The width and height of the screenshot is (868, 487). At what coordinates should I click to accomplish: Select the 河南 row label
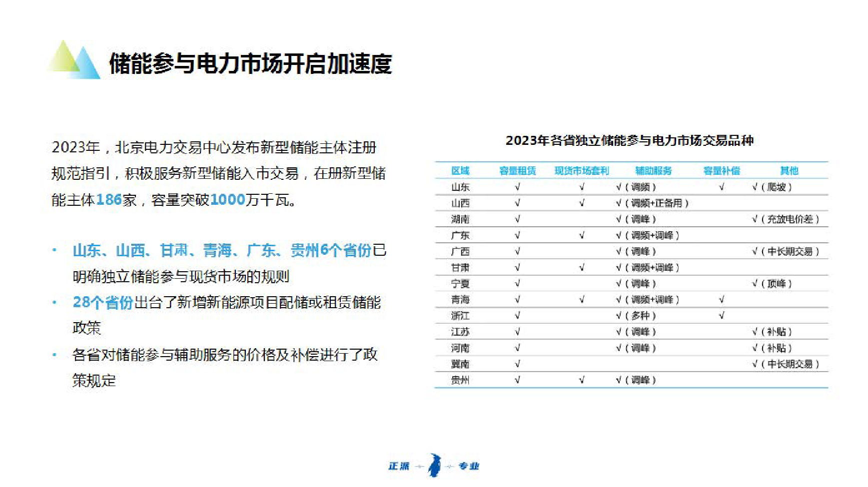coord(460,348)
